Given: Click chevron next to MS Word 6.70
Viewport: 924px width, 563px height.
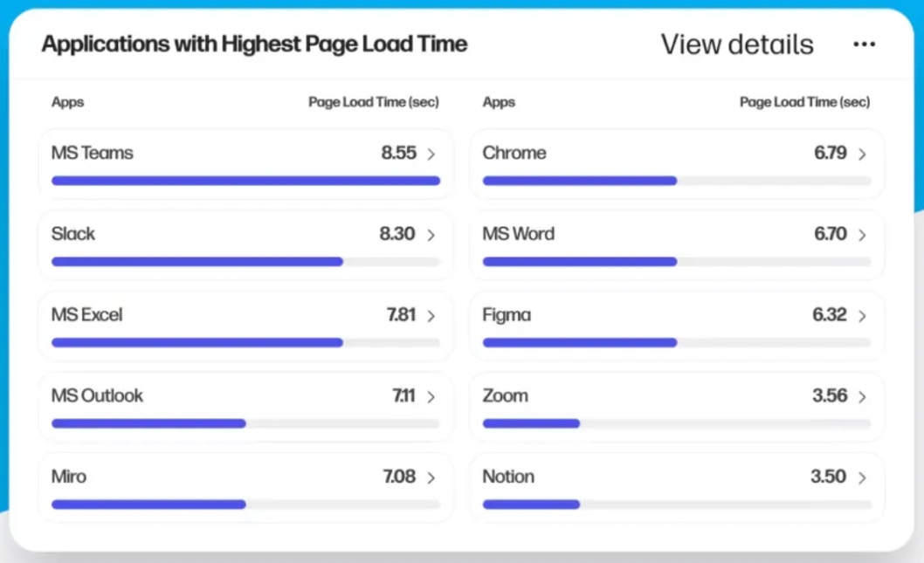Looking at the screenshot, I should (862, 235).
